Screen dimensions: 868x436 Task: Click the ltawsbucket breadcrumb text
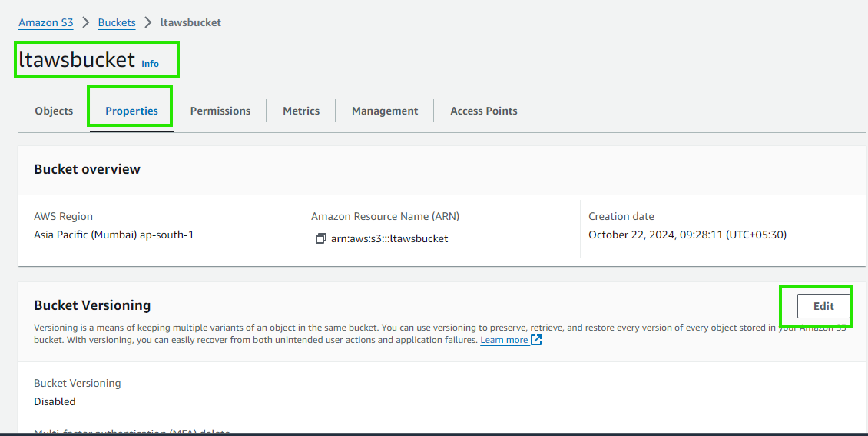[190, 23]
